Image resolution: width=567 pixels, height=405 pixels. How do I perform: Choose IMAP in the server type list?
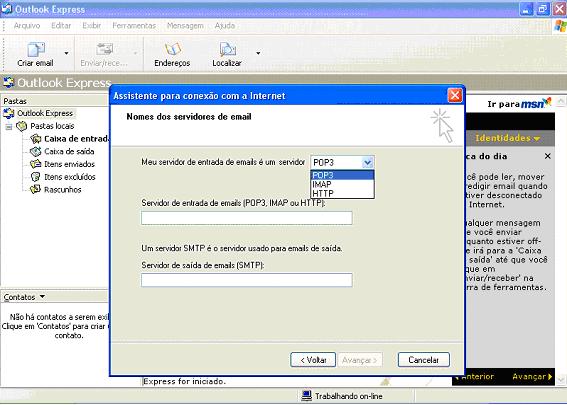click(x=342, y=184)
